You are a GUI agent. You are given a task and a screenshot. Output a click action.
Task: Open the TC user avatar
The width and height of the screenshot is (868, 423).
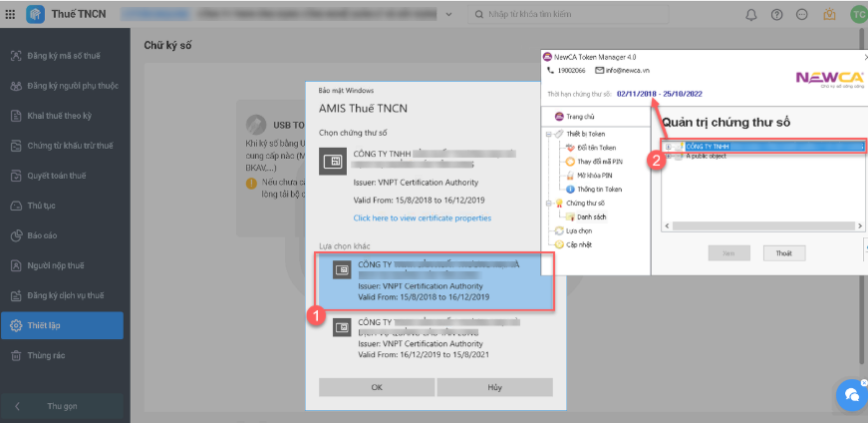pyautogui.click(x=857, y=15)
